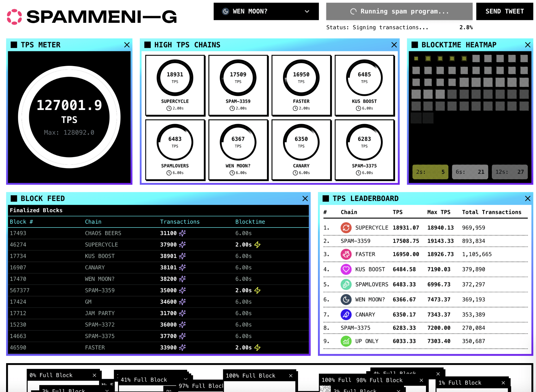Select block 17424 GM row
536x392 pixels.
point(158,302)
